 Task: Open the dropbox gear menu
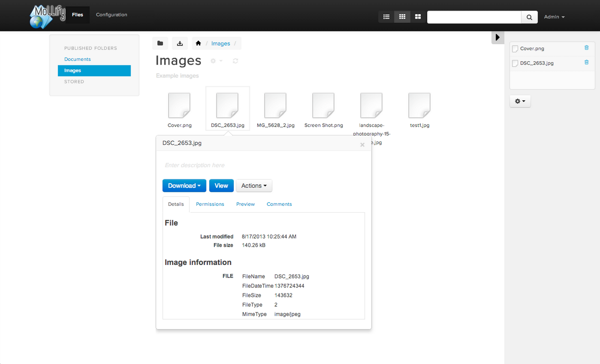[x=520, y=101]
